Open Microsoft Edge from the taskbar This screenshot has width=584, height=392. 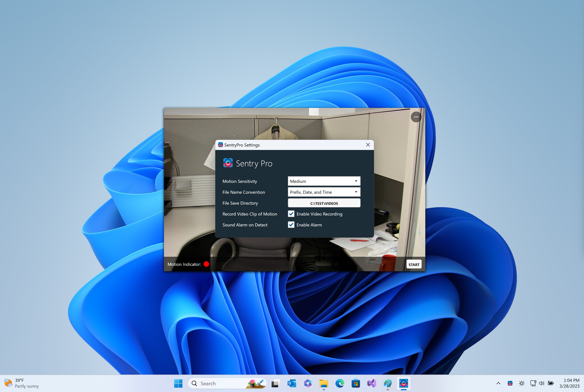coord(339,383)
